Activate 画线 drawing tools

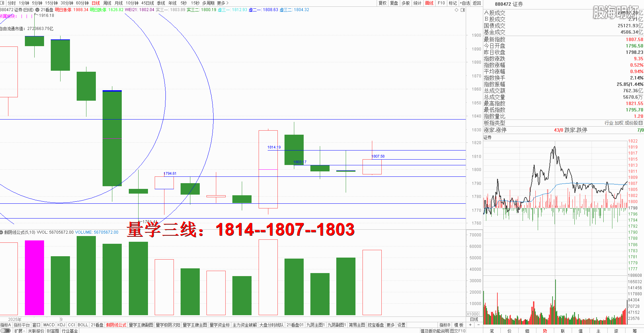(x=429, y=3)
